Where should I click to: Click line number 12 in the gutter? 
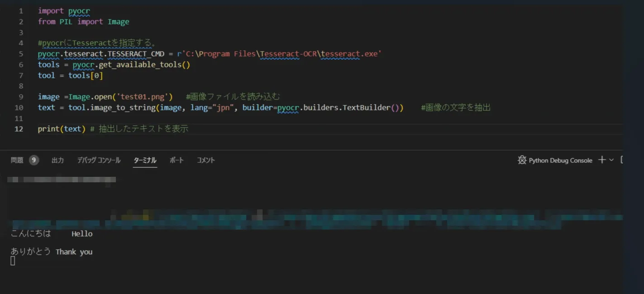[19, 129]
